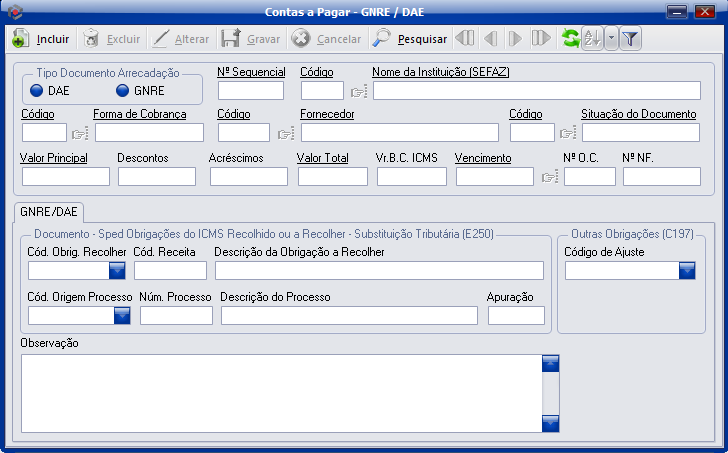Expand the Cód. Origem Processo dropdown
This screenshot has width=728, height=453.
tap(122, 316)
